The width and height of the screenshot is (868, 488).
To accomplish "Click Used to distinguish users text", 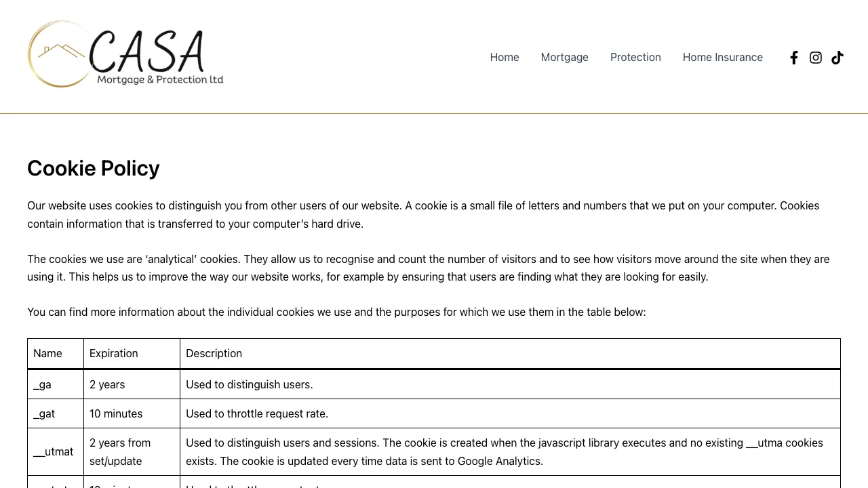I will click(249, 384).
